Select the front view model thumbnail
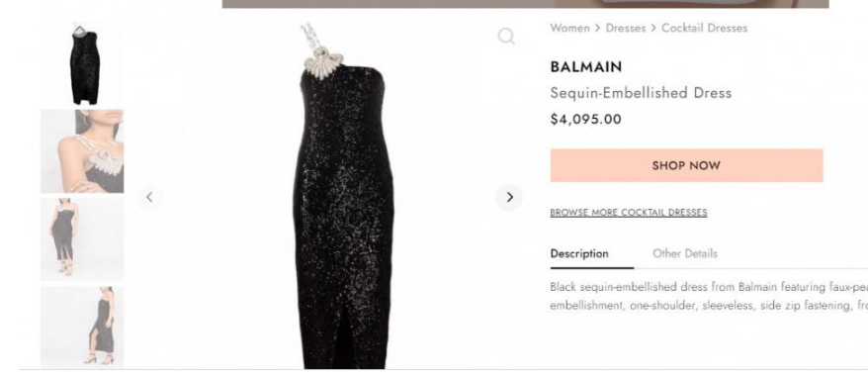This screenshot has width=868, height=379. click(82, 239)
